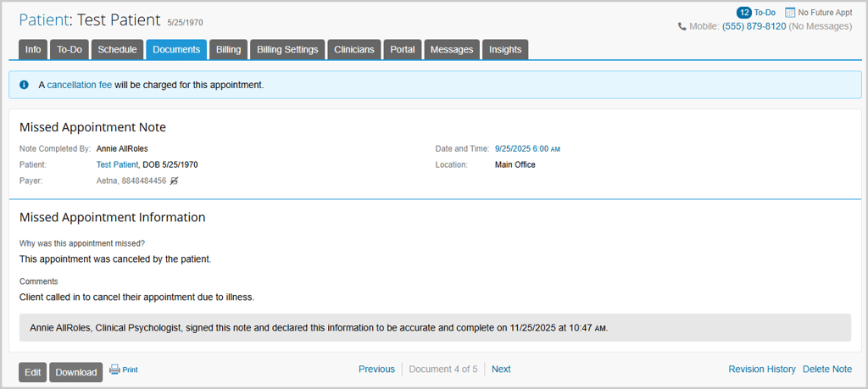Click the calendar icon beside No Future Appt
The height and width of the screenshot is (389, 868).
point(790,13)
